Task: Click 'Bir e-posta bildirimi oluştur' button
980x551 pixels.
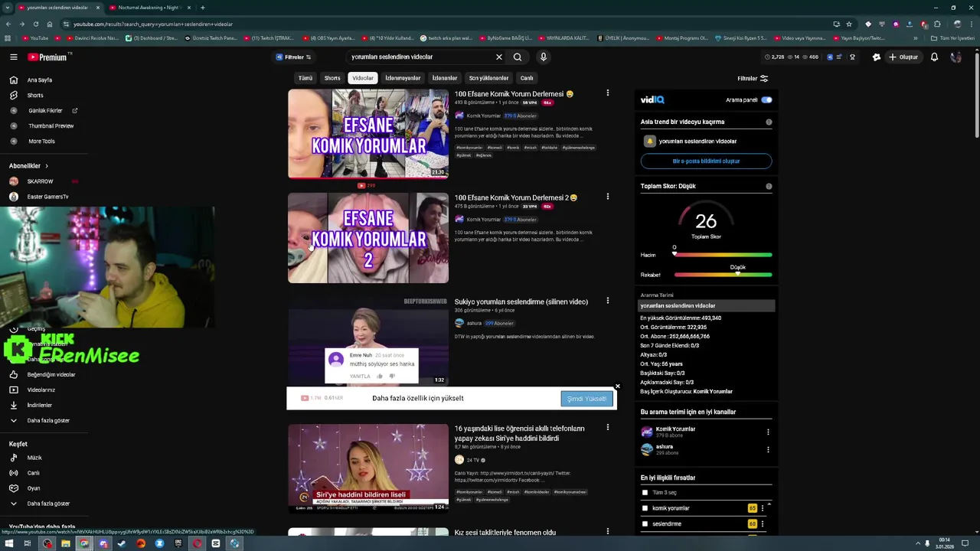Action: click(706, 161)
